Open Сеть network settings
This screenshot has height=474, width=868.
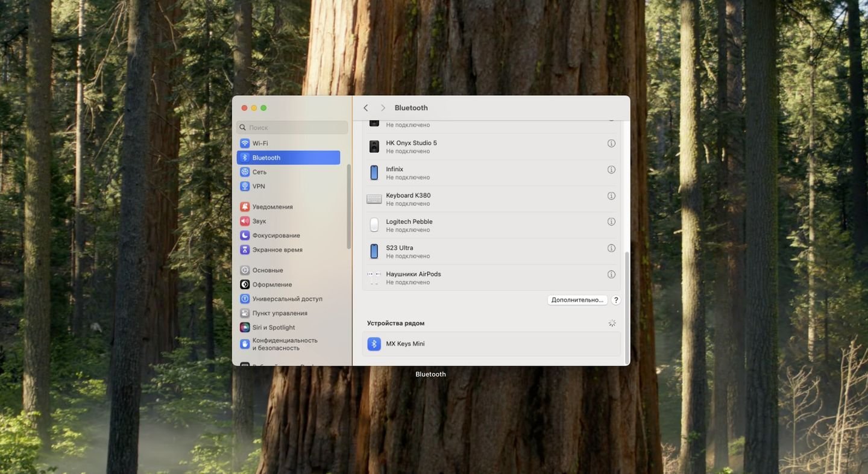tap(288, 172)
